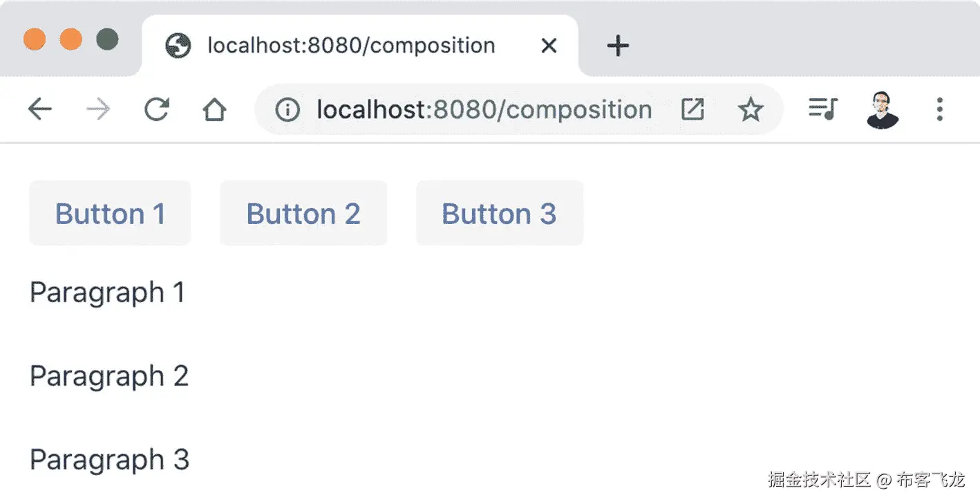Click the address bar URL text
Screen dimensions: 980x504
tap(484, 109)
